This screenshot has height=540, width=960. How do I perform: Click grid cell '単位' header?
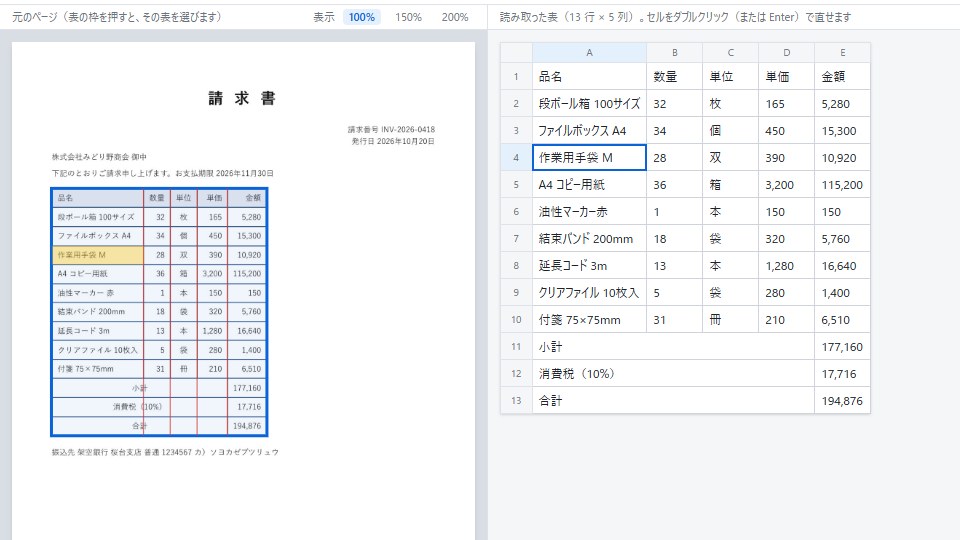[730, 77]
